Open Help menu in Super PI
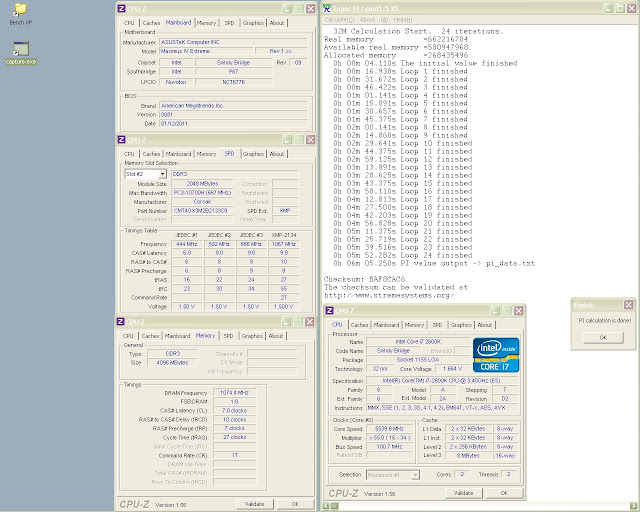 [402, 20]
